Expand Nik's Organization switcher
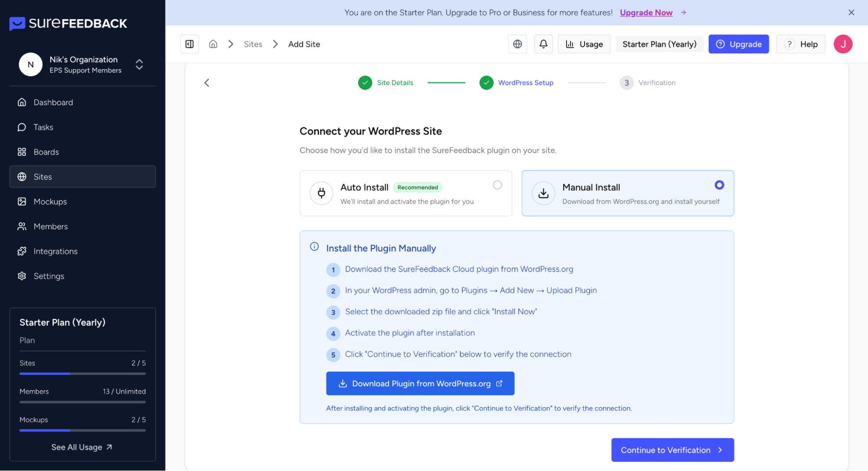This screenshot has height=471, width=868. [139, 64]
